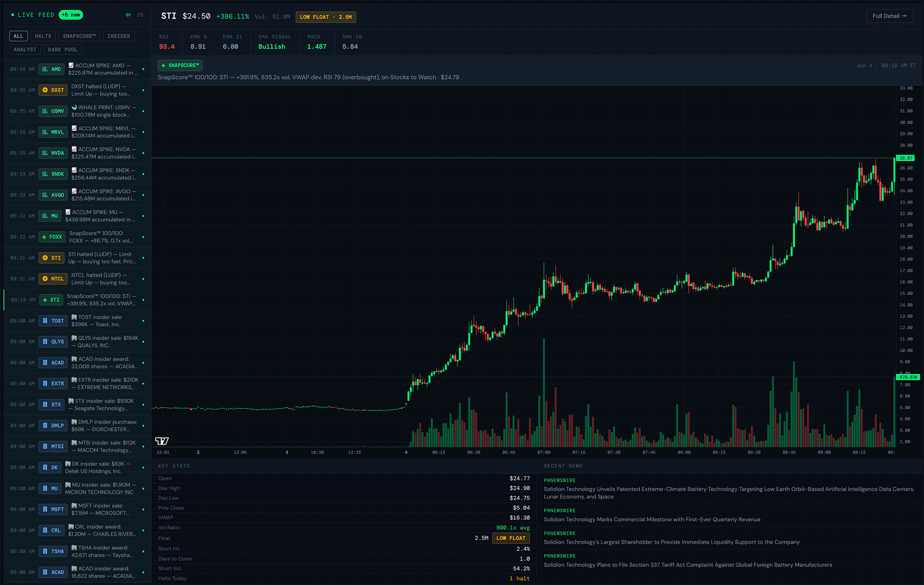Select the DMLP insider purchase badge

click(x=53, y=426)
